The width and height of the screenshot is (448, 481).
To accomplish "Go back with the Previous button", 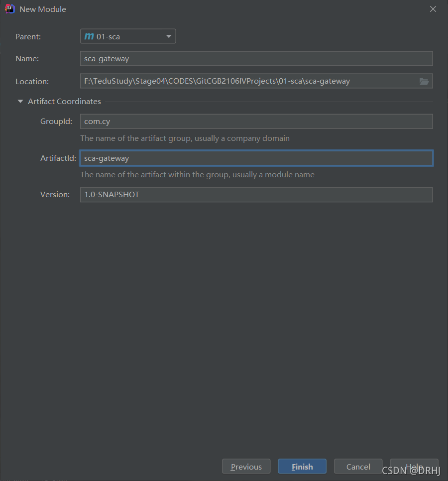I will 246,466.
